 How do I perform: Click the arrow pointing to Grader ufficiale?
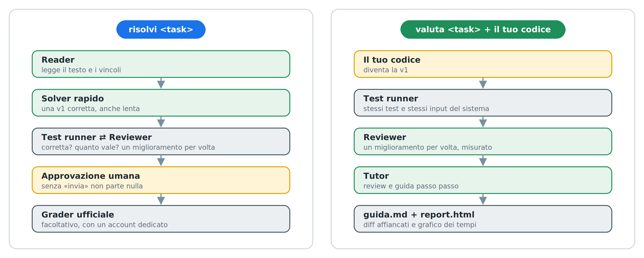coord(161,199)
